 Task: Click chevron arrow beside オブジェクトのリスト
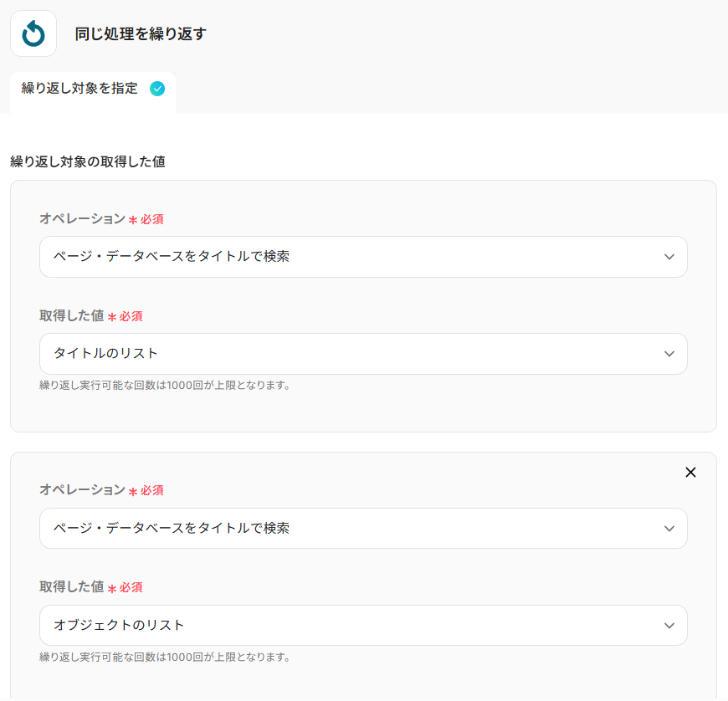pos(669,626)
